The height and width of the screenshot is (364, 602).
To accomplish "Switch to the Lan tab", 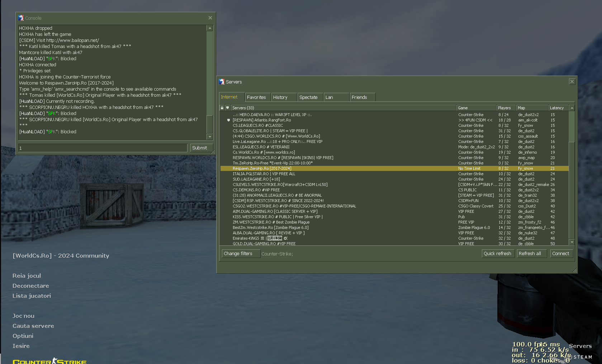I will tap(337, 97).
